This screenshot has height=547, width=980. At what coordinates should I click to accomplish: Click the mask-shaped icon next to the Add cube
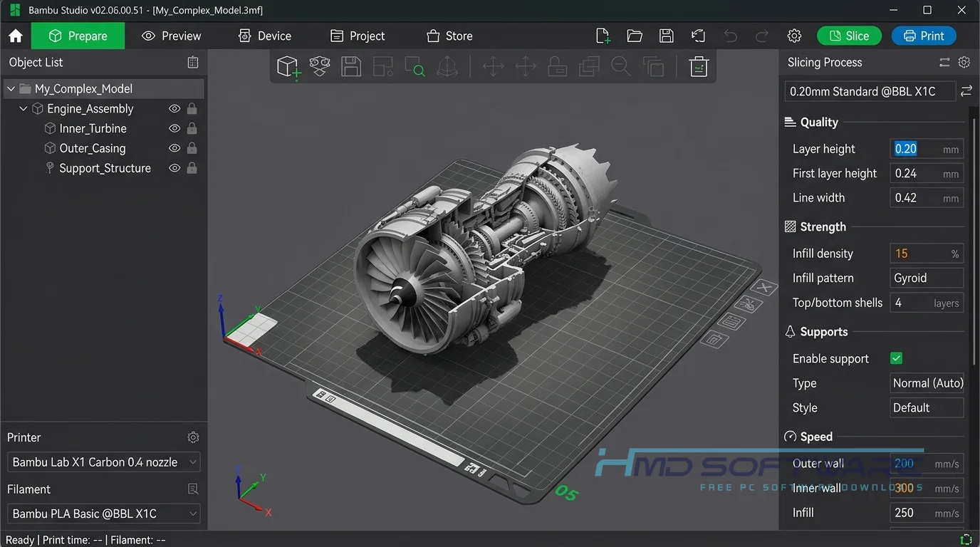(320, 67)
